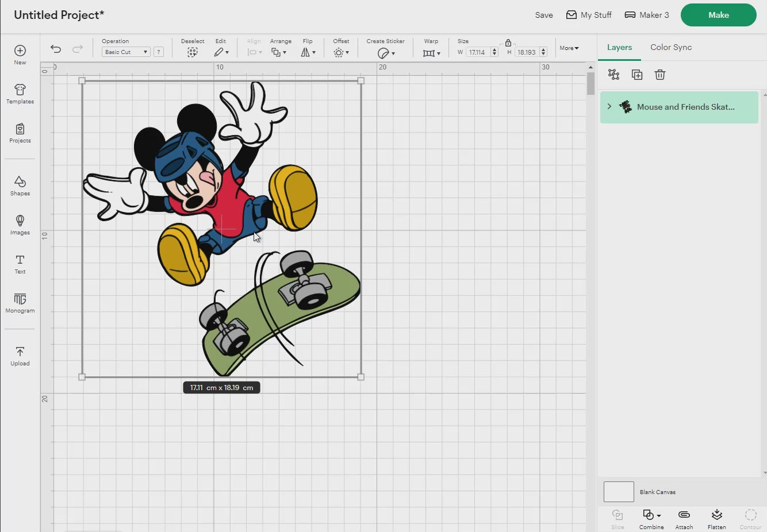Click the canvas vertical scrollbar thumb
The image size is (767, 532).
pyautogui.click(x=590, y=84)
